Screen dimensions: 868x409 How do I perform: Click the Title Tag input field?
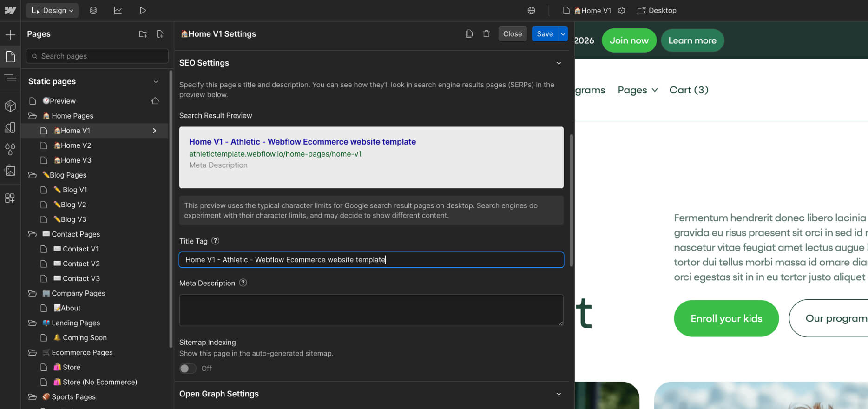click(371, 259)
